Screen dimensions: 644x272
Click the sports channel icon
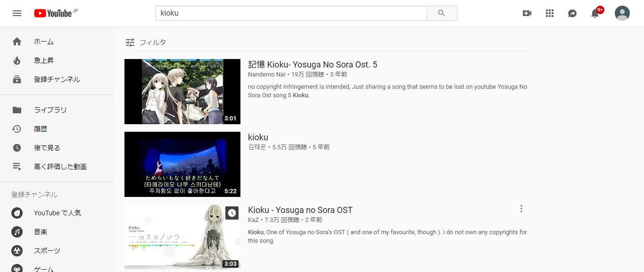coord(17,251)
